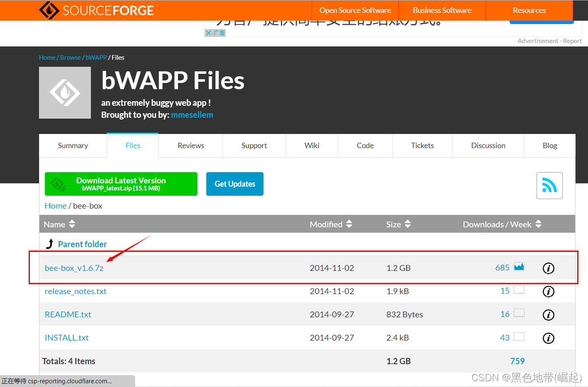Image resolution: width=588 pixels, height=387 pixels.
Task: Select the Files tab
Action: 133,146
